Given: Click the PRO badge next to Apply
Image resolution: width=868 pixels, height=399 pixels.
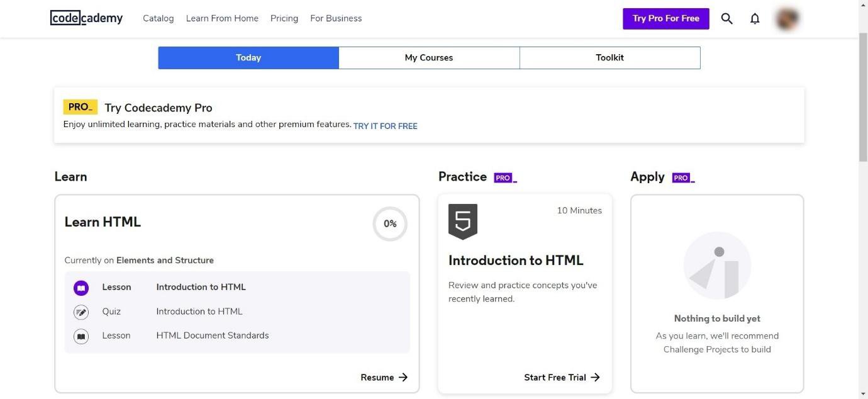Looking at the screenshot, I should pos(683,177).
